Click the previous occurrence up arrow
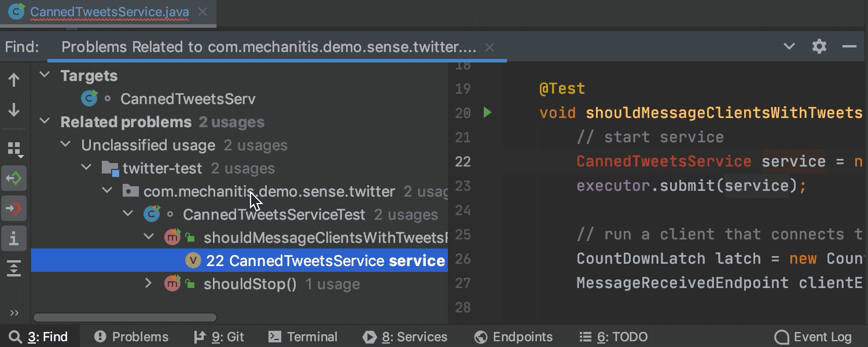 [14, 80]
